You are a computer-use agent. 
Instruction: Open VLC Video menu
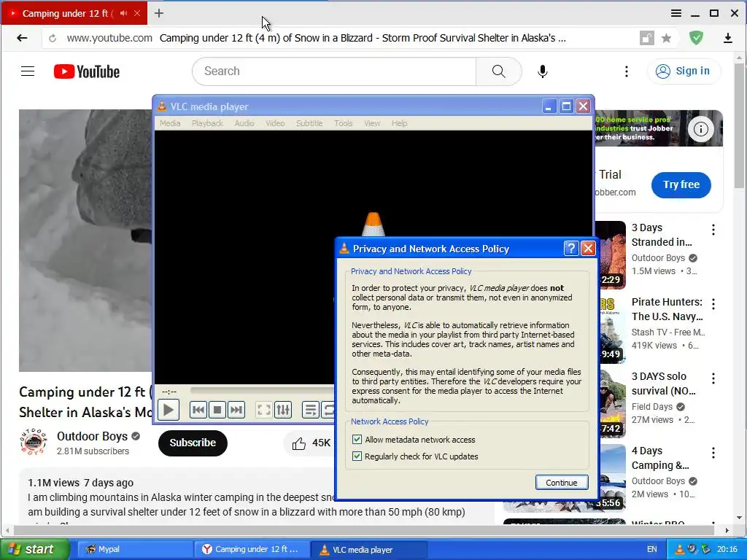click(275, 123)
